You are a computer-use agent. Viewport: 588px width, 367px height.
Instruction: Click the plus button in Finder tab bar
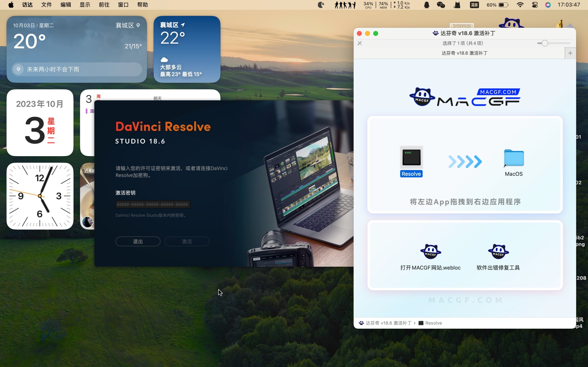(x=570, y=53)
